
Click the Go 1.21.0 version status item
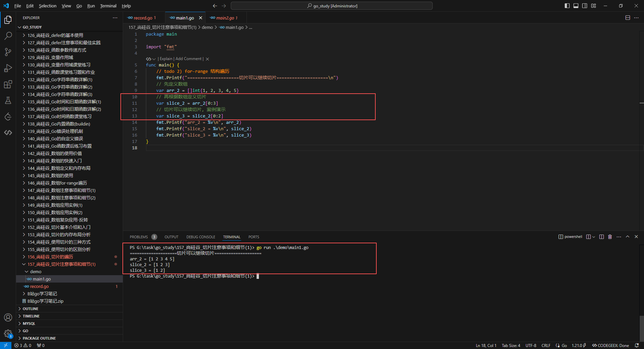(x=578, y=345)
